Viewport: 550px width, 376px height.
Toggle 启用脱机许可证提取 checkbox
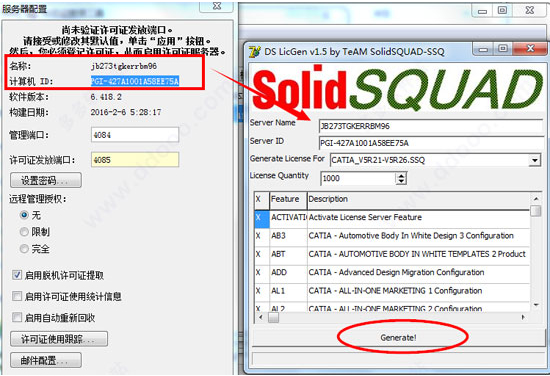pos(17,275)
